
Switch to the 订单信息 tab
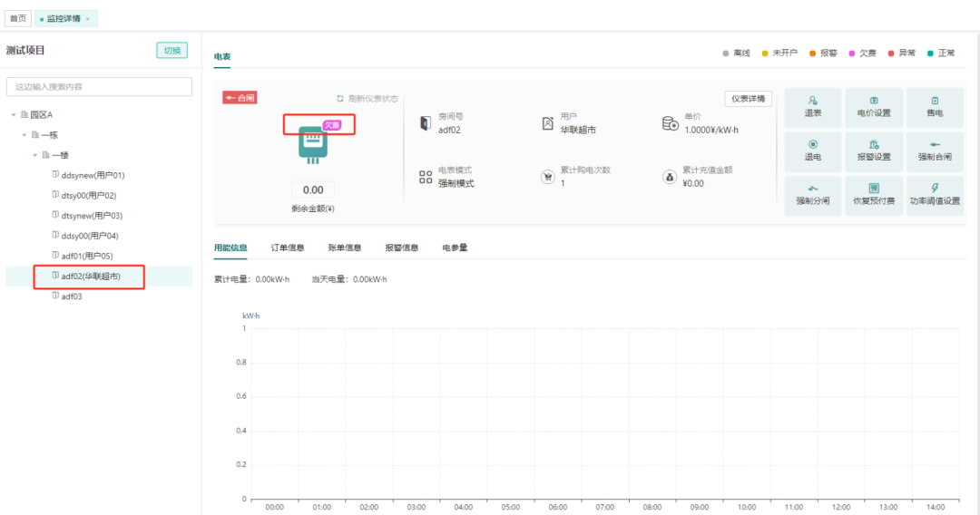tap(288, 248)
